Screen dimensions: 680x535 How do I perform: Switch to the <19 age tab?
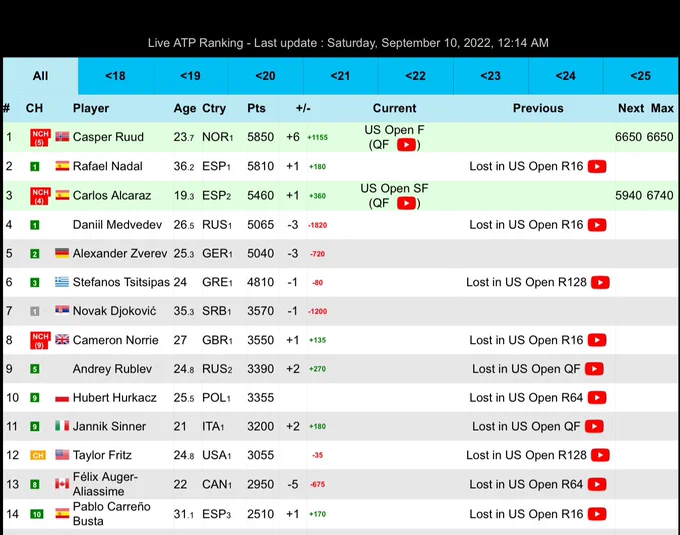[190, 76]
